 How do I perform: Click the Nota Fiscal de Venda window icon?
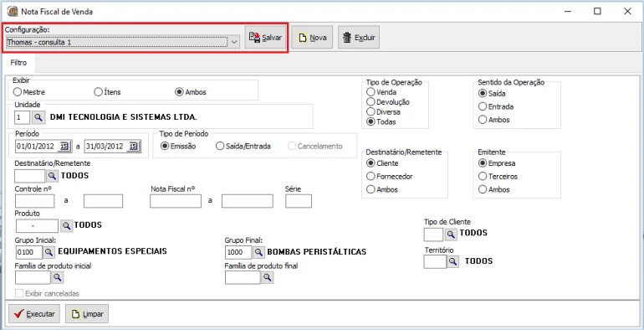click(x=12, y=11)
